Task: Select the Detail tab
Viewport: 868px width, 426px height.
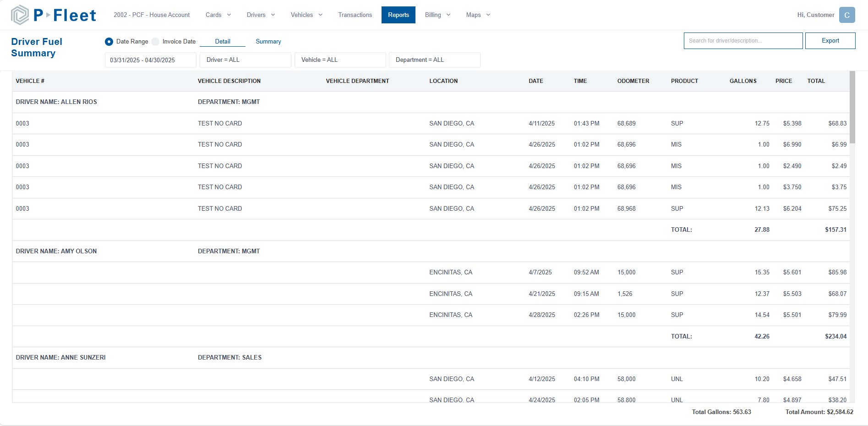Action: [223, 41]
